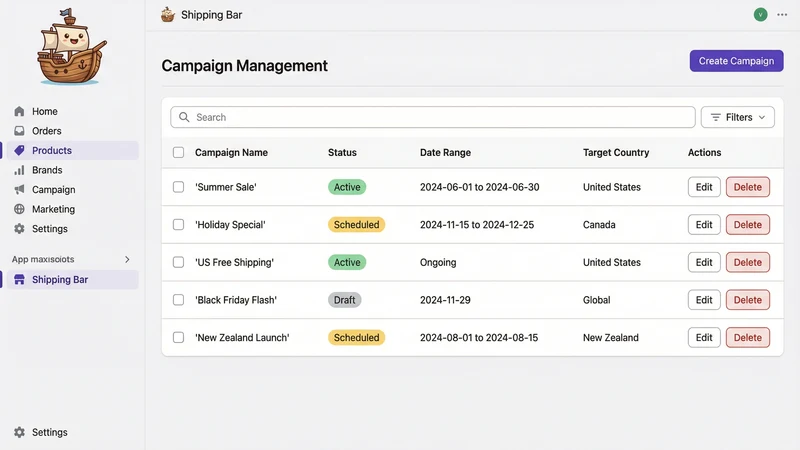Delete the 'Holiday Special' campaign
The image size is (800, 450).
click(x=747, y=224)
